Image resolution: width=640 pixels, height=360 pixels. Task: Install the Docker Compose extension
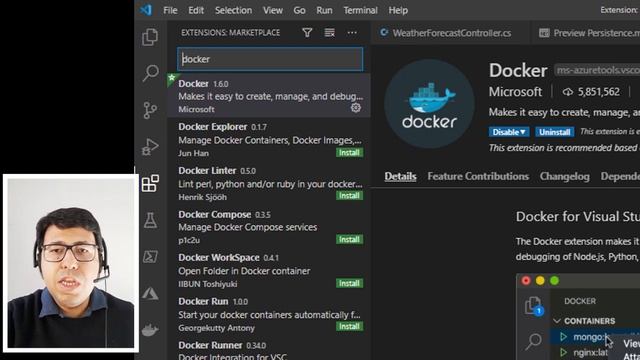click(349, 239)
